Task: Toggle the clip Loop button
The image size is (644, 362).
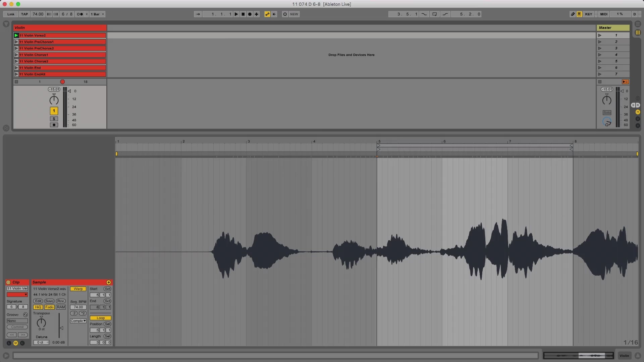Action: 100,318
